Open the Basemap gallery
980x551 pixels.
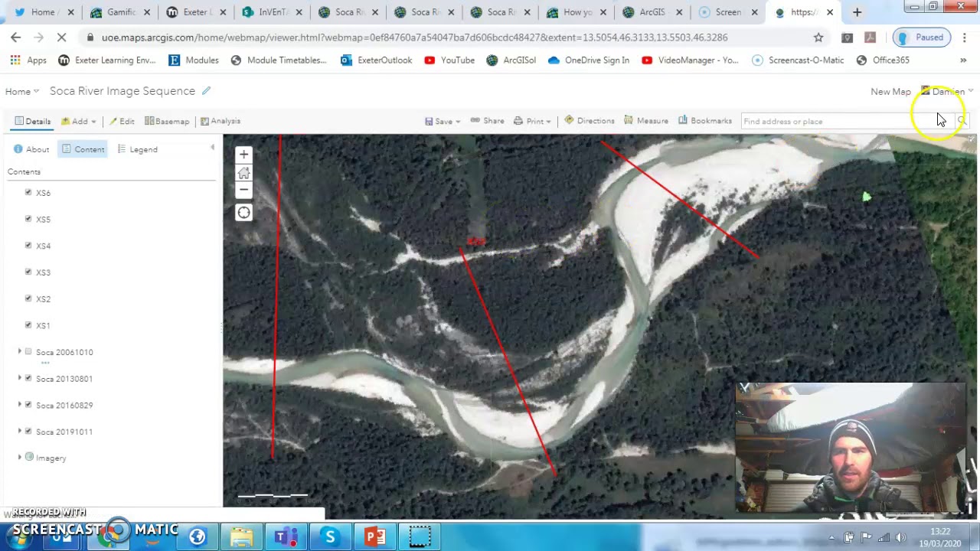(x=167, y=121)
